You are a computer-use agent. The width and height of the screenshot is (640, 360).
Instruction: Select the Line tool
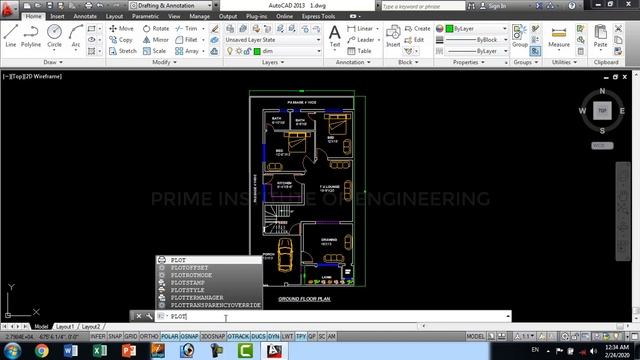(x=11, y=36)
